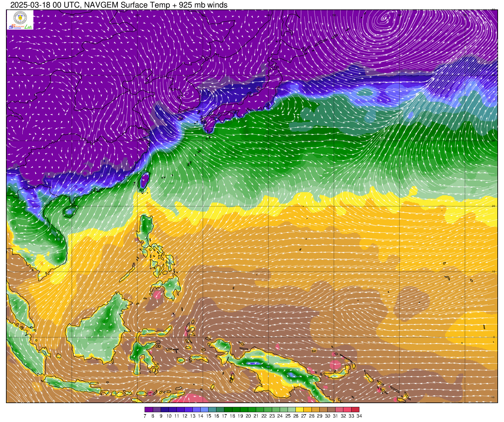Click the orange 27–28 legend swatch
Image resolution: width=504 pixels, height=422 pixels.
pos(307,409)
